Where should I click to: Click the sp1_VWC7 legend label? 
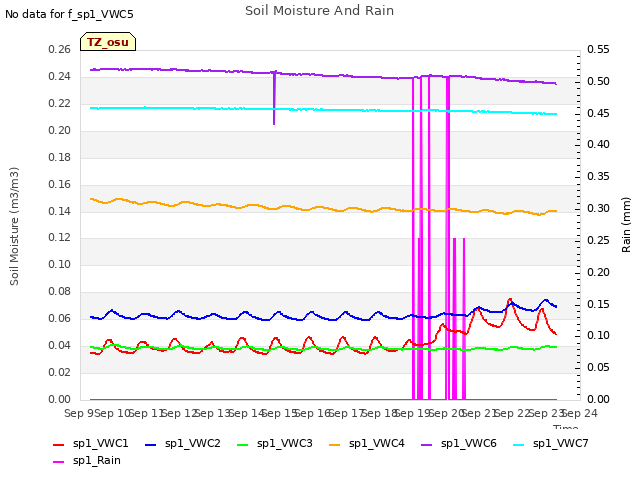coord(561,443)
